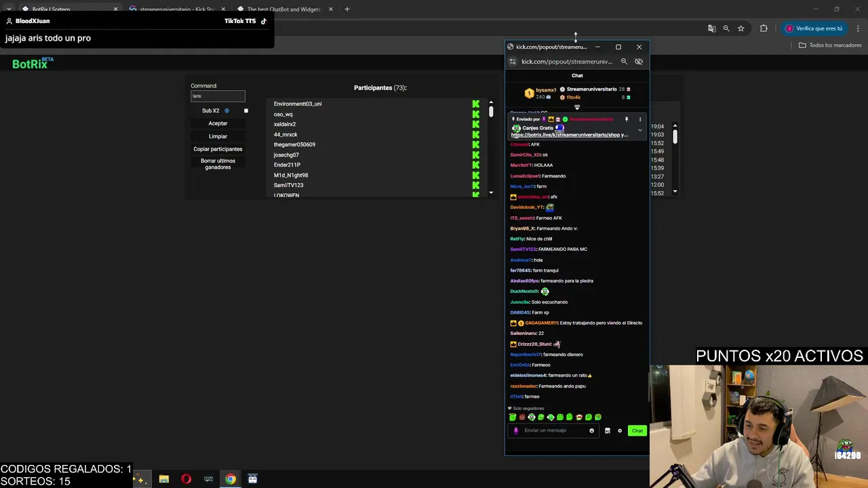Click the Sub X2 info icon
Screen dimensions: 868x488
(x=226, y=110)
